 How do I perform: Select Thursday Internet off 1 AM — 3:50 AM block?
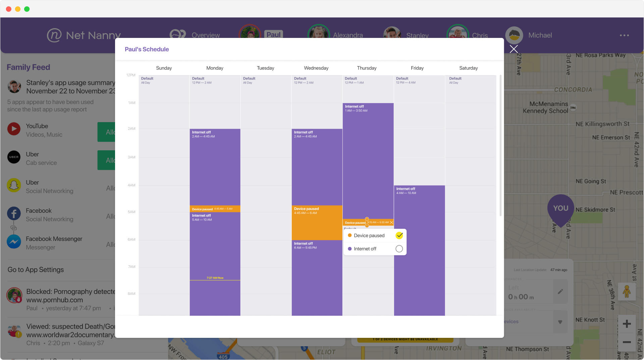click(x=368, y=161)
